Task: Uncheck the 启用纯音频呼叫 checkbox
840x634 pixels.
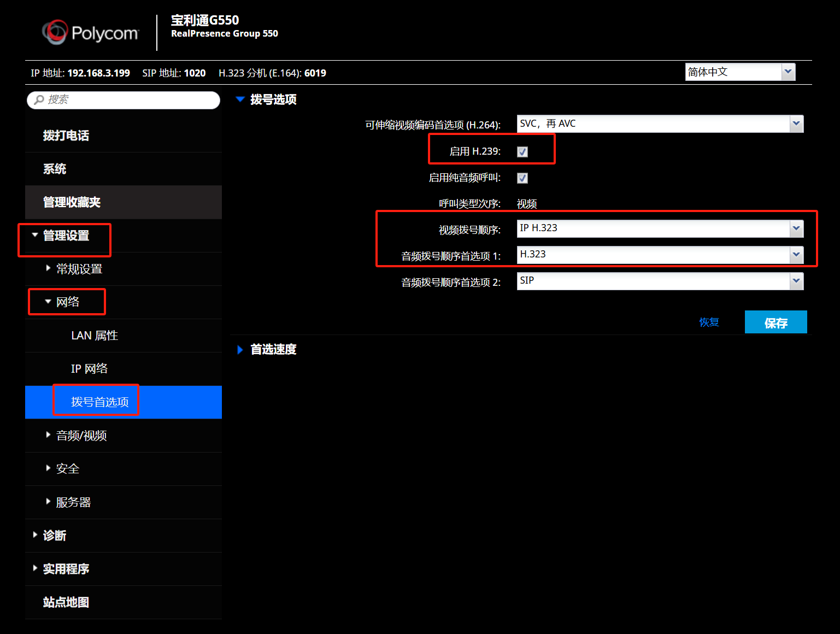Action: point(522,178)
